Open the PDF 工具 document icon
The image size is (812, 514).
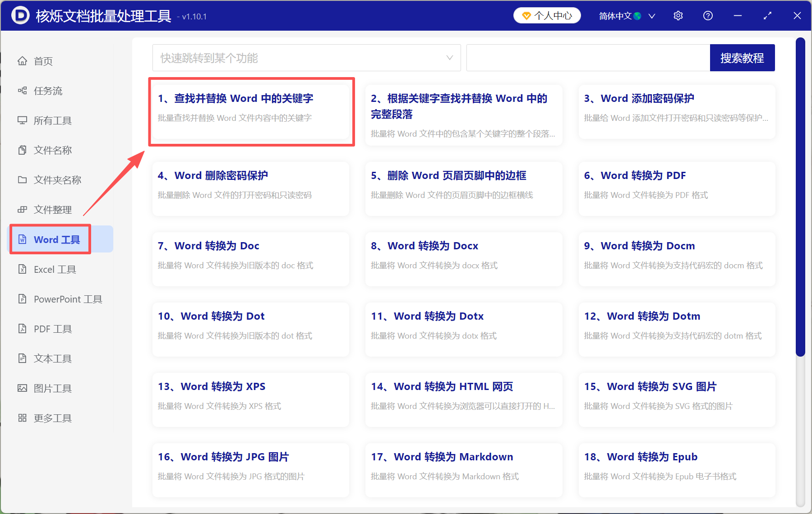point(23,329)
